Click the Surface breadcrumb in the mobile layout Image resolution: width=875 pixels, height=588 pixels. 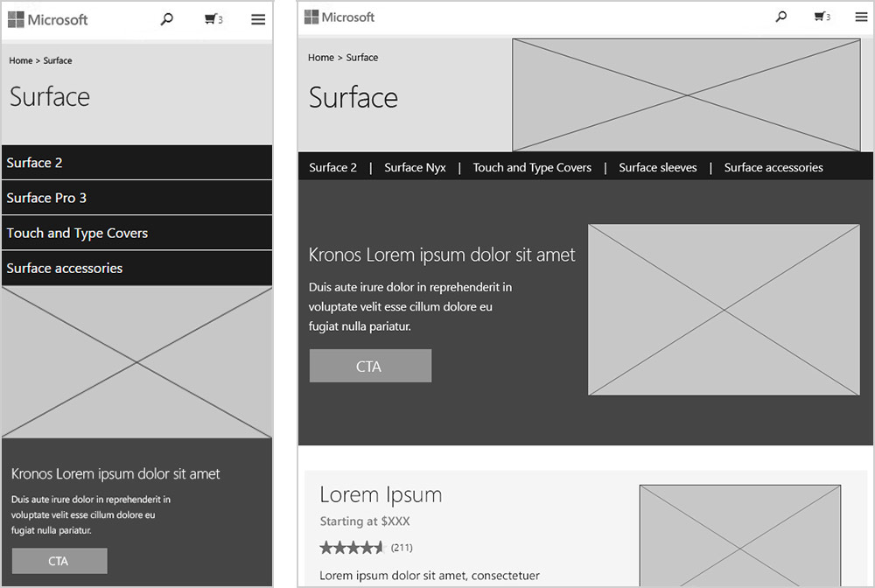coord(58,60)
